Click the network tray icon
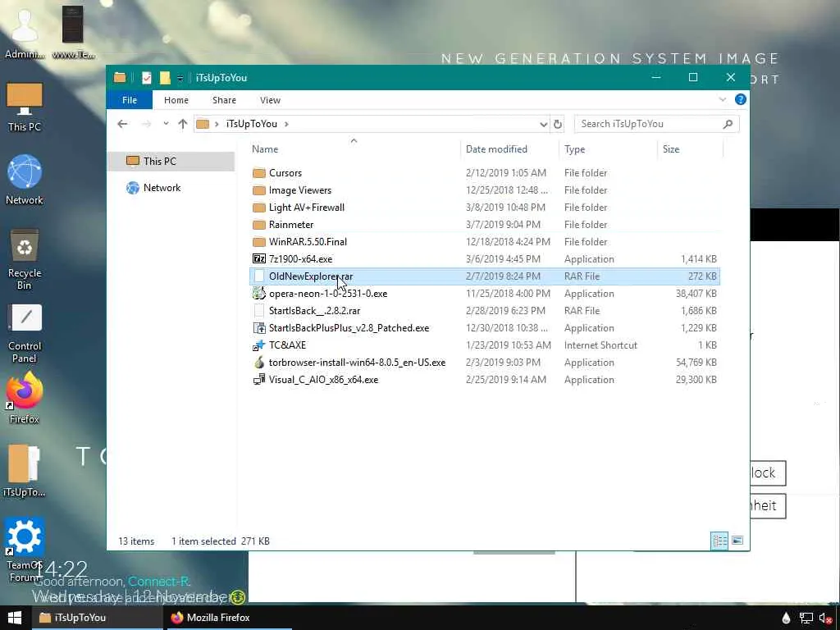Screen dimensions: 840x630 [806, 619]
